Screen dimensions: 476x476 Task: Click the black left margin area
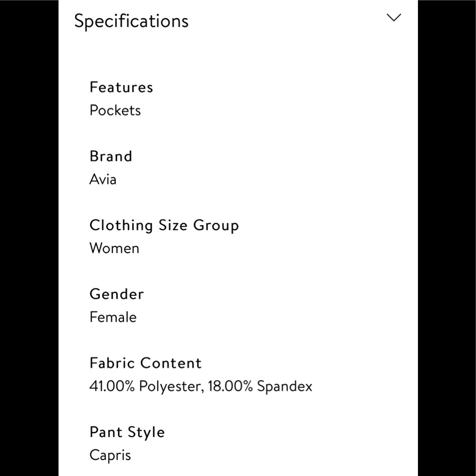click(x=29, y=238)
